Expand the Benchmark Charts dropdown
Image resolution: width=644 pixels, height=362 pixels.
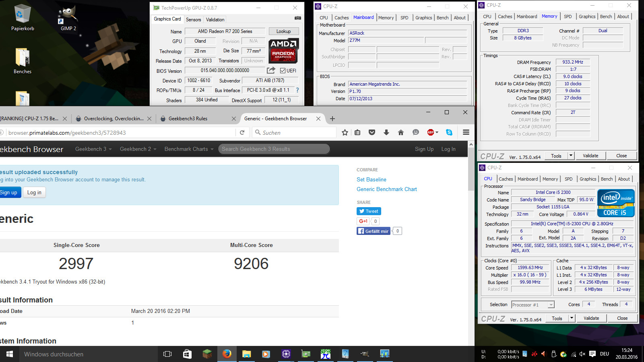[x=189, y=149]
